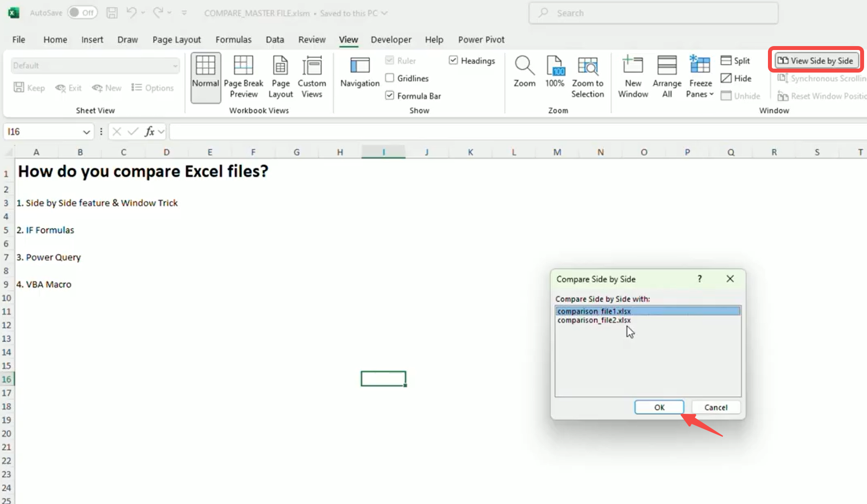
Task: Open the Redo history dropdown arrow
Action: click(170, 13)
